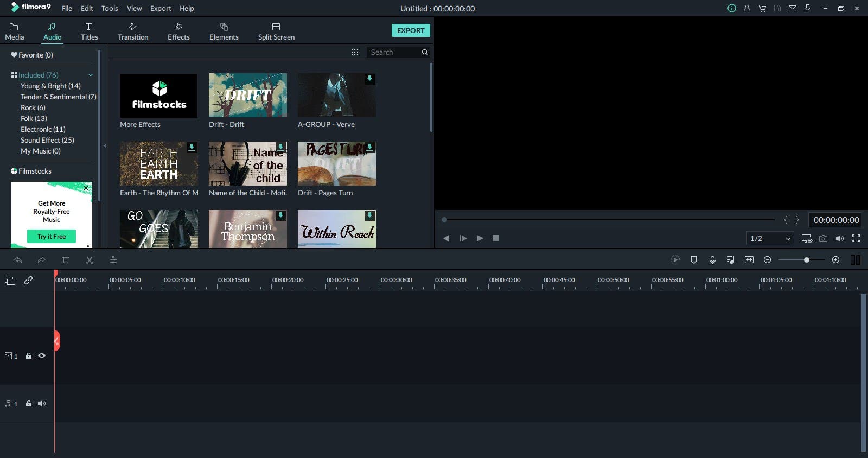Image resolution: width=868 pixels, height=458 pixels.
Task: Open preview quality 1/2 dropdown
Action: 770,238
